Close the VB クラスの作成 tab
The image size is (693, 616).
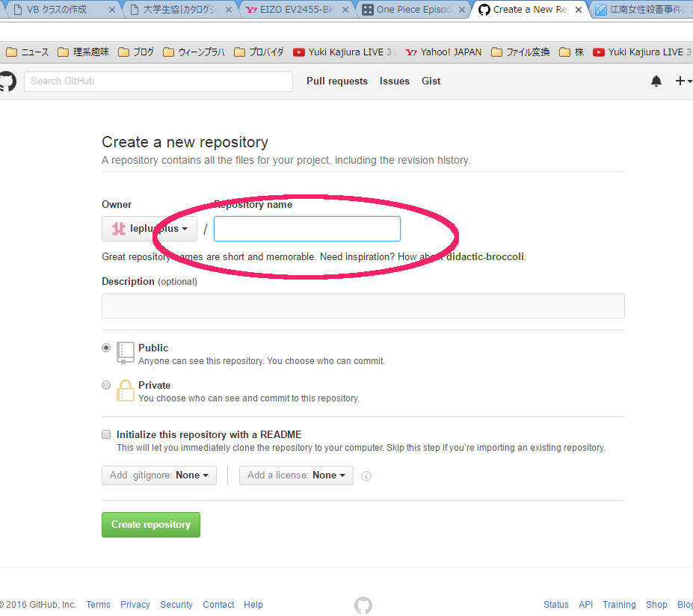click(112, 10)
